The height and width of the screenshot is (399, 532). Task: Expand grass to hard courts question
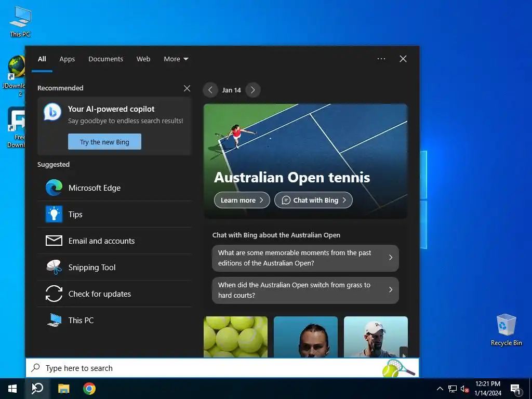pyautogui.click(x=305, y=290)
